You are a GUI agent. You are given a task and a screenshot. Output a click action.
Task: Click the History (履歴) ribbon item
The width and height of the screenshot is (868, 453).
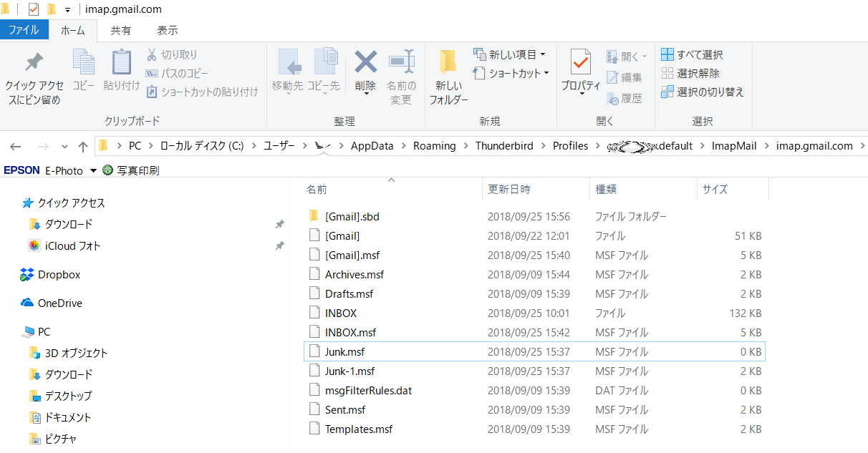point(625,98)
